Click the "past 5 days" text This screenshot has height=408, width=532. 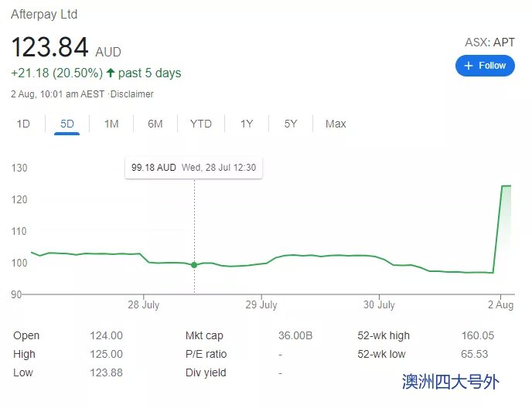[150, 73]
